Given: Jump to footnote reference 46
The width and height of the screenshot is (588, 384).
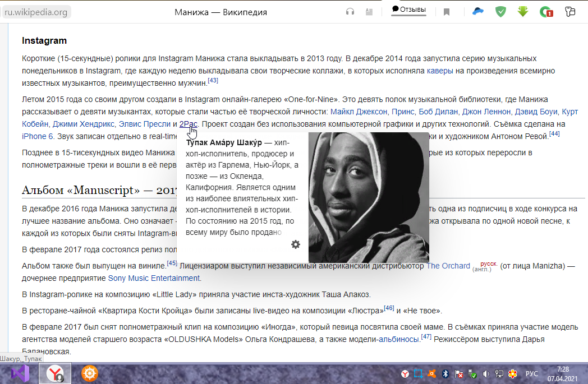Looking at the screenshot, I should [389, 308].
